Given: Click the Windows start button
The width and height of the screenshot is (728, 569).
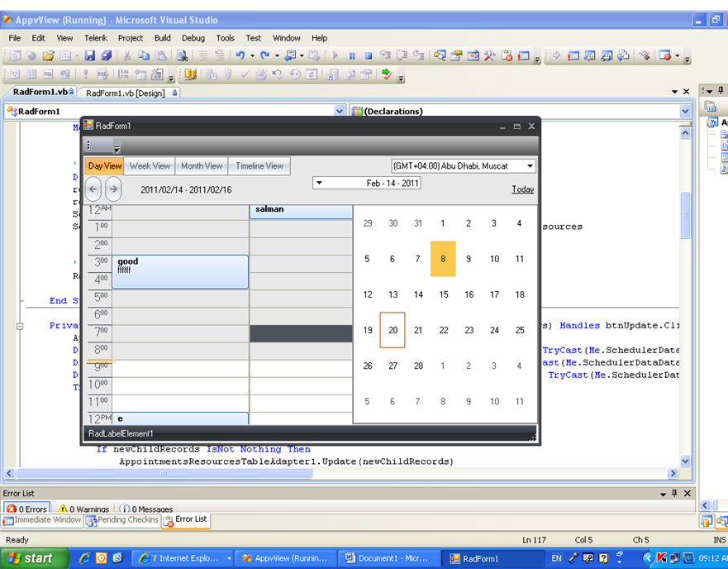Looking at the screenshot, I should 35,558.
